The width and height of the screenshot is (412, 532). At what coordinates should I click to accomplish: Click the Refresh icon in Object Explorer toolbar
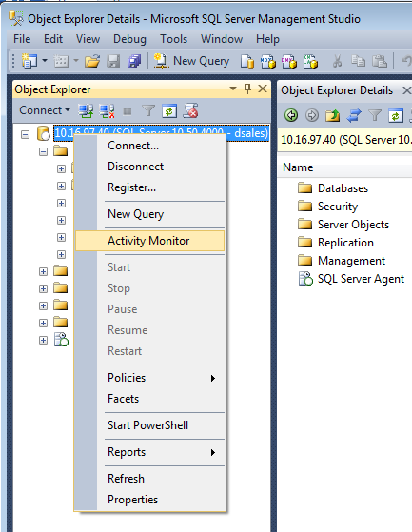tap(169, 111)
